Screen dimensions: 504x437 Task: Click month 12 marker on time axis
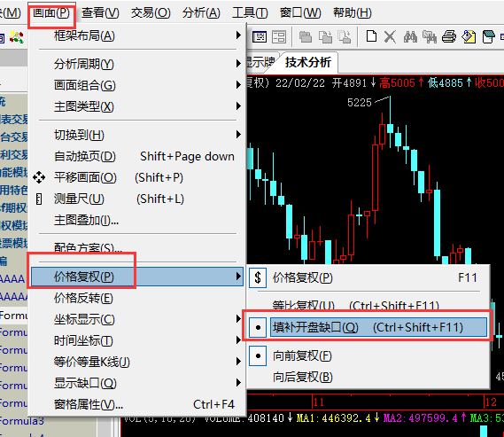[491, 402]
